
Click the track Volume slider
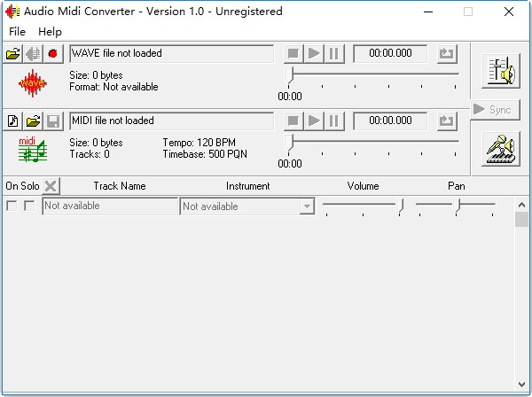[364, 206]
